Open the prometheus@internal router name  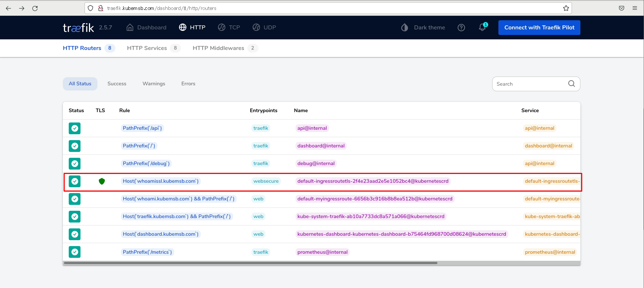pos(322,252)
